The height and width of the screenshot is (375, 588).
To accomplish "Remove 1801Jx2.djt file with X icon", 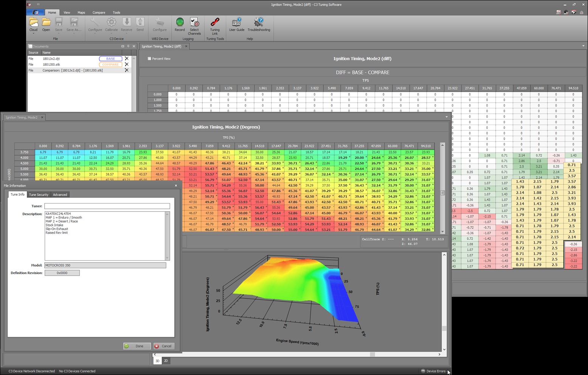I will [127, 59].
